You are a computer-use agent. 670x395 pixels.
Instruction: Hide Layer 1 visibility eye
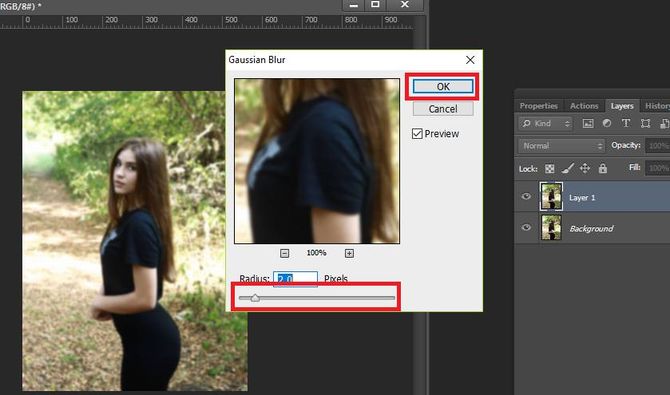coord(526,196)
